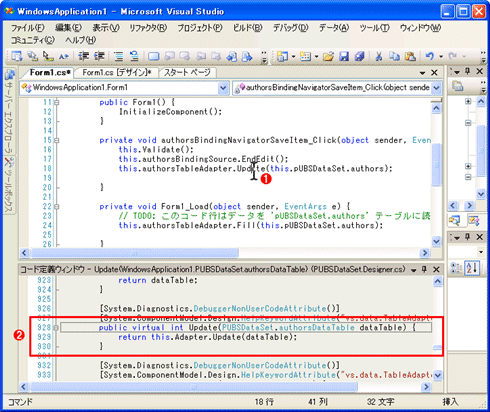Undo the last action with the toolbar arrow
This screenshot has height=412, width=490.
(430, 57)
